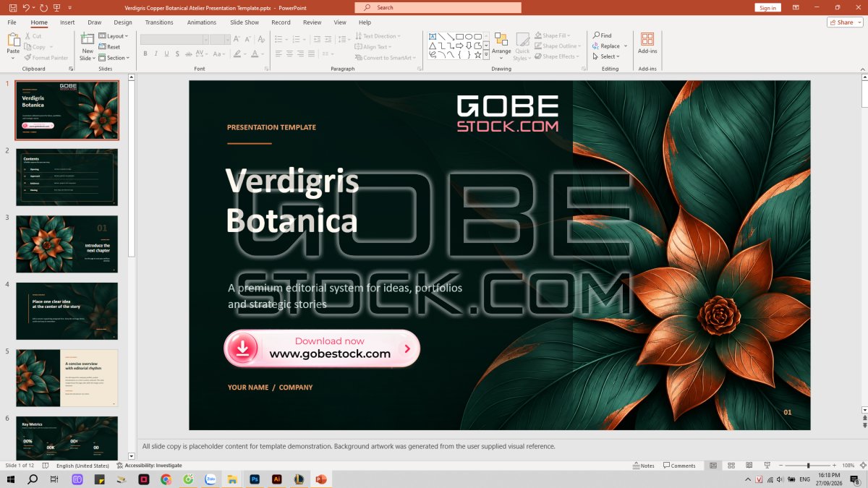Select slide 5 thumbnail
This screenshot has height=488, width=868.
tap(67, 378)
